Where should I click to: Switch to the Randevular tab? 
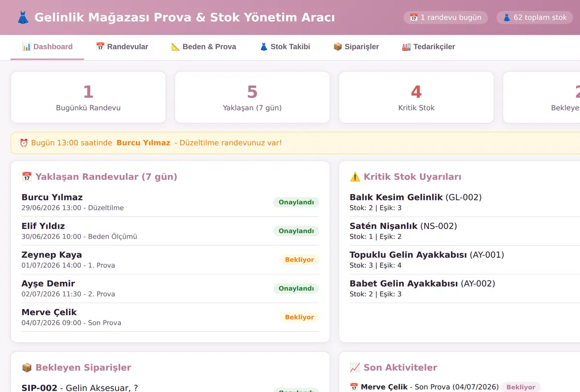[x=122, y=47]
